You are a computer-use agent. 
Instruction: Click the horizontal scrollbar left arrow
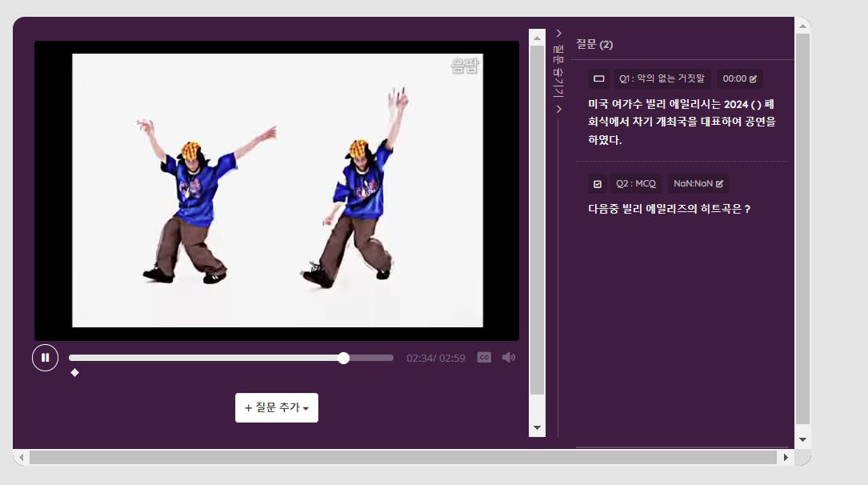22,457
